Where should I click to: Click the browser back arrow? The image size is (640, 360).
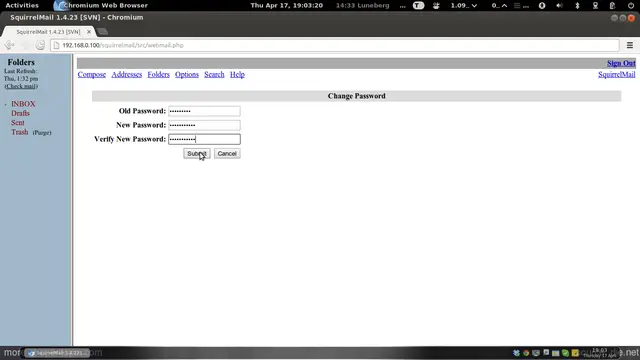pyautogui.click(x=9, y=45)
